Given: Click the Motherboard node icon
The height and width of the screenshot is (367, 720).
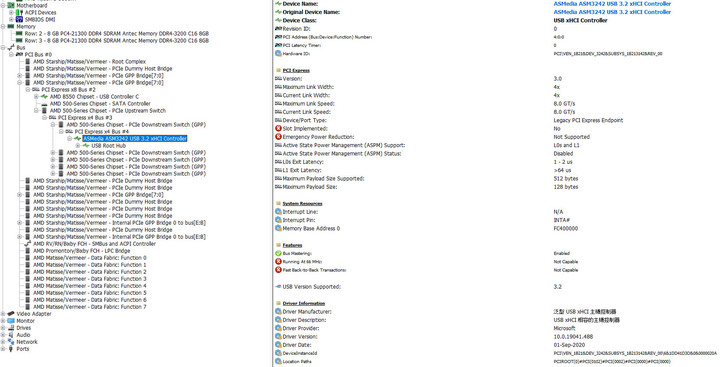Looking at the screenshot, I should [x=11, y=6].
